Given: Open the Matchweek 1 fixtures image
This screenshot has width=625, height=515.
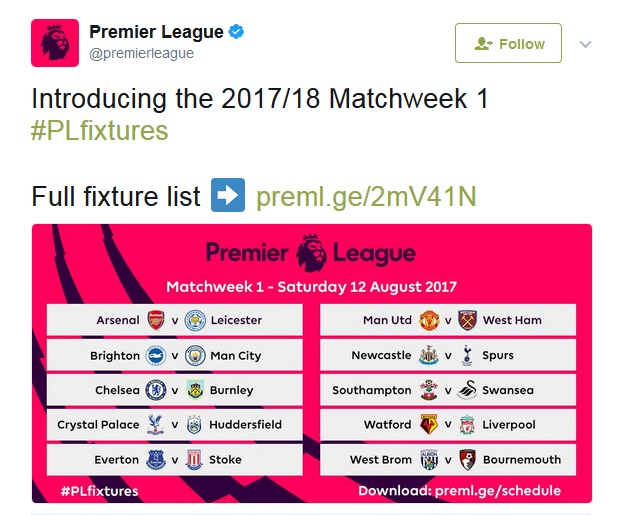Looking at the screenshot, I should point(312,363).
